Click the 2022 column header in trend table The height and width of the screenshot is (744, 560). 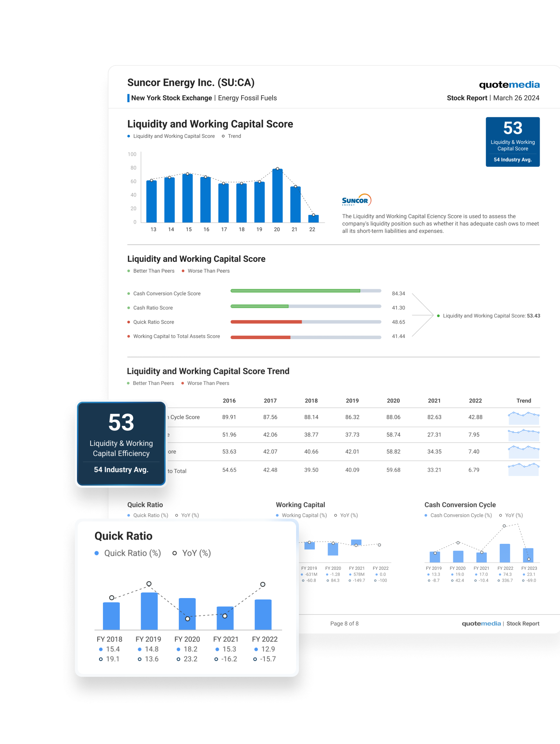(475, 401)
